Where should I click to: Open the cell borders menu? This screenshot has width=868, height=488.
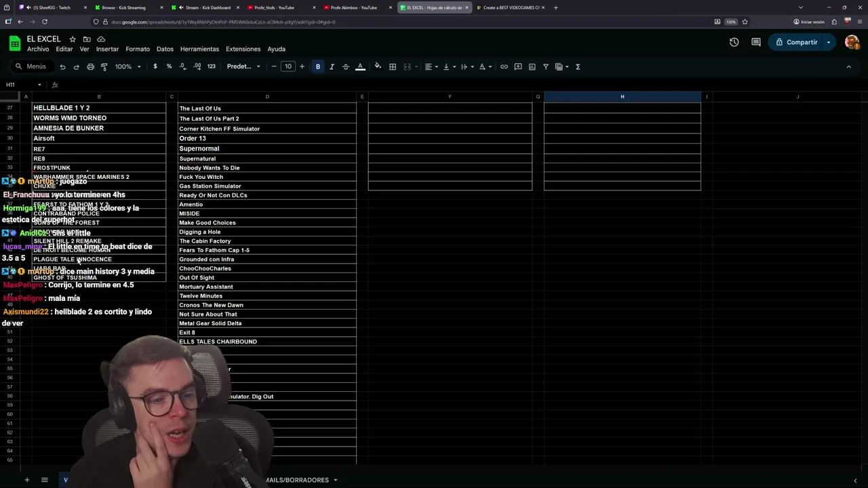click(x=393, y=66)
